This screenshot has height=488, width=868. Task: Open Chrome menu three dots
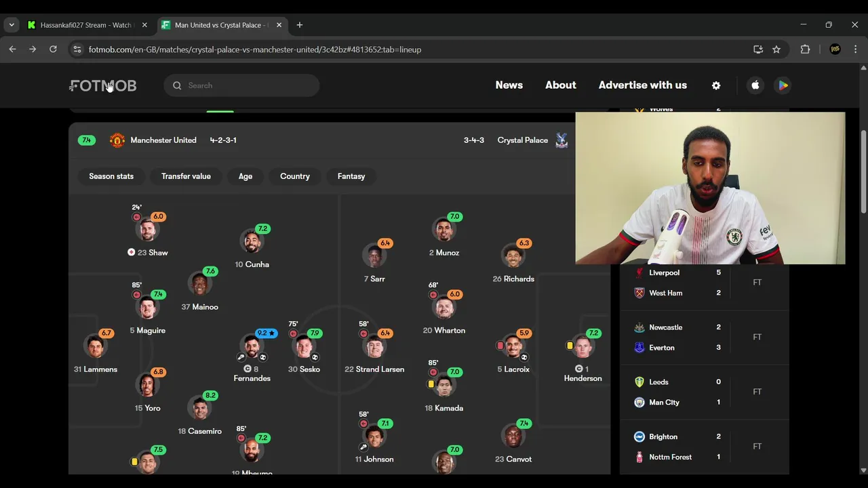[x=856, y=49]
